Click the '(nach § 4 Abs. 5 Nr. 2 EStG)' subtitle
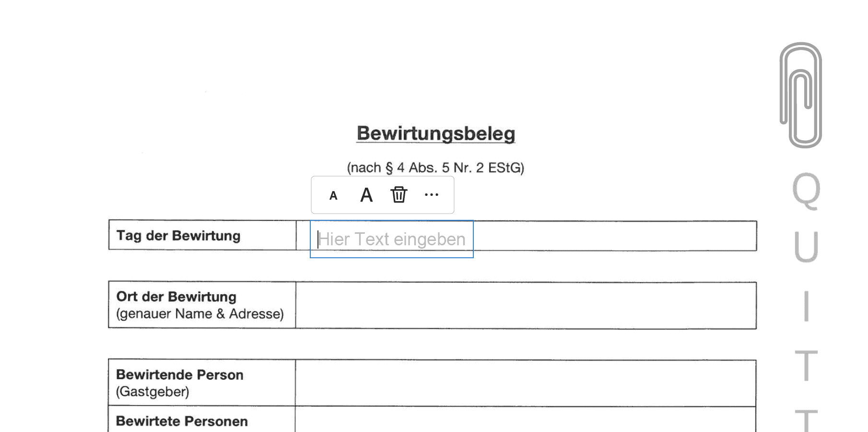This screenshot has height=432, width=868. point(435,168)
